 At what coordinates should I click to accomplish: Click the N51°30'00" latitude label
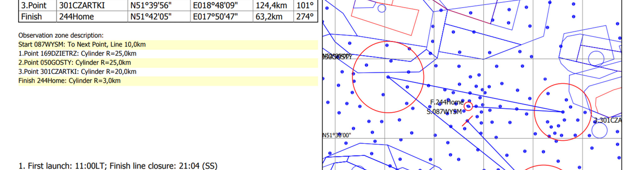(x=337, y=135)
